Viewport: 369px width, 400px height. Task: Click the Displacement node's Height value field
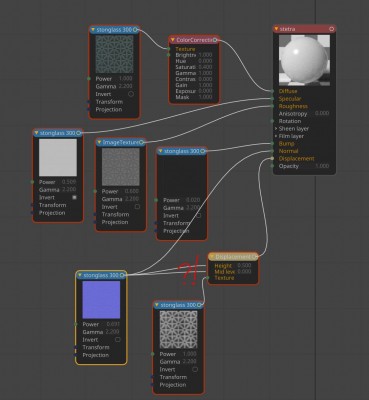coord(244,266)
